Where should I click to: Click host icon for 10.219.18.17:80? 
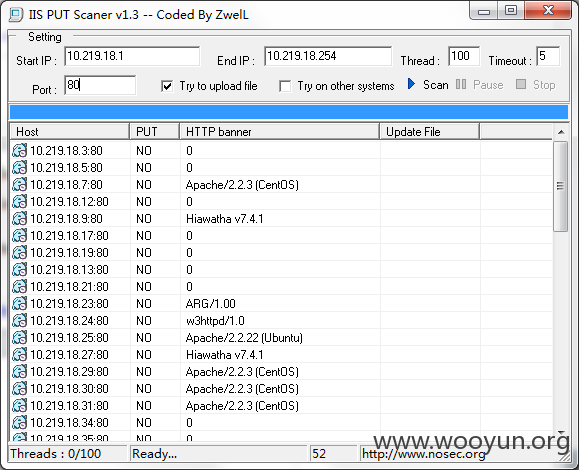(20, 236)
